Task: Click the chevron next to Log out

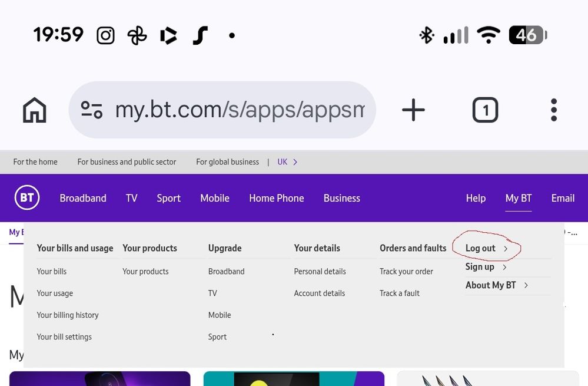Action: click(x=506, y=249)
